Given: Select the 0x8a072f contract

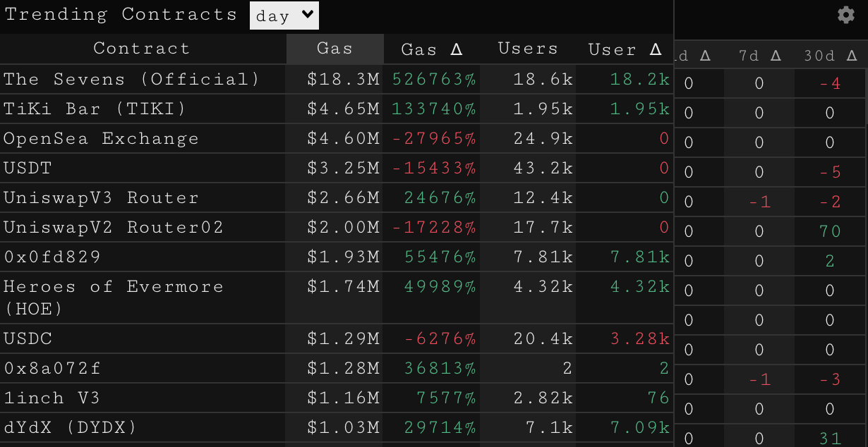Looking at the screenshot, I should pos(52,368).
